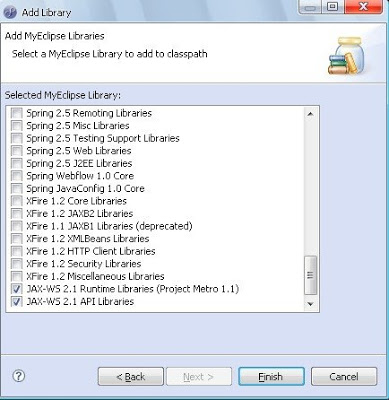Image resolution: width=389 pixels, height=400 pixels.
Task: Click the library scroll down arrow
Action: tap(310, 304)
